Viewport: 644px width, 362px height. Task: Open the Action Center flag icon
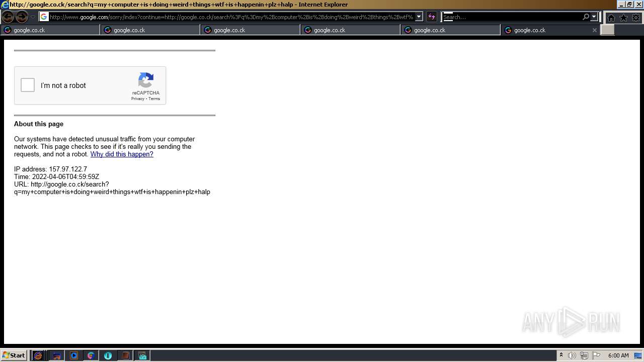coord(596,355)
